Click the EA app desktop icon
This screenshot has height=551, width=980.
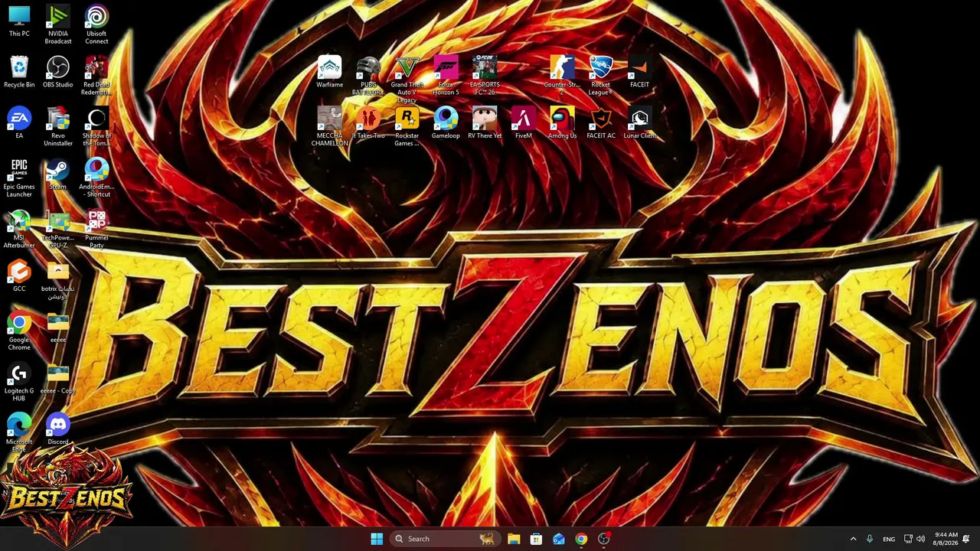point(19,124)
